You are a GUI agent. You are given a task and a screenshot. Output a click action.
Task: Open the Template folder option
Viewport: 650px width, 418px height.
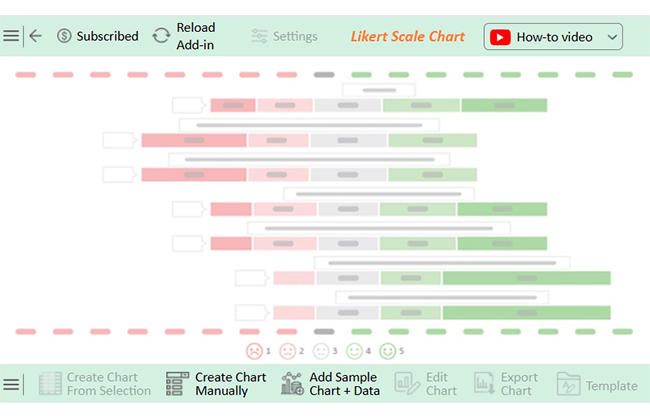[x=597, y=384]
